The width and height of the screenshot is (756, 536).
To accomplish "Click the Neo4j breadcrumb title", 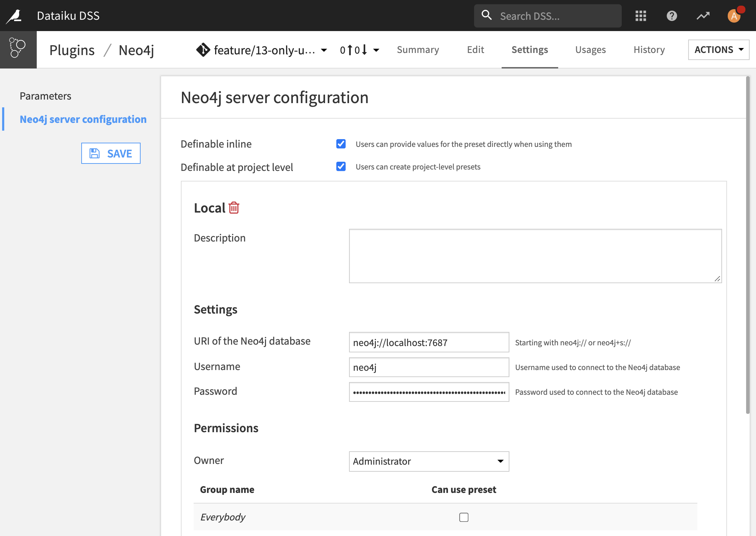I will (x=136, y=50).
